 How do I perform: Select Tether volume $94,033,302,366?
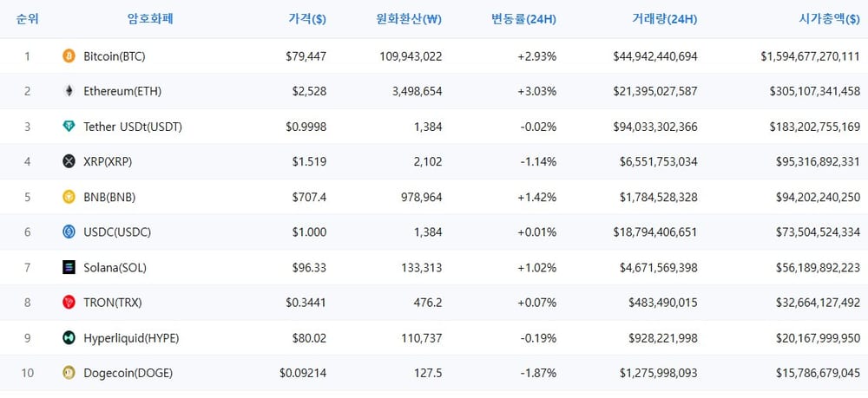click(655, 127)
